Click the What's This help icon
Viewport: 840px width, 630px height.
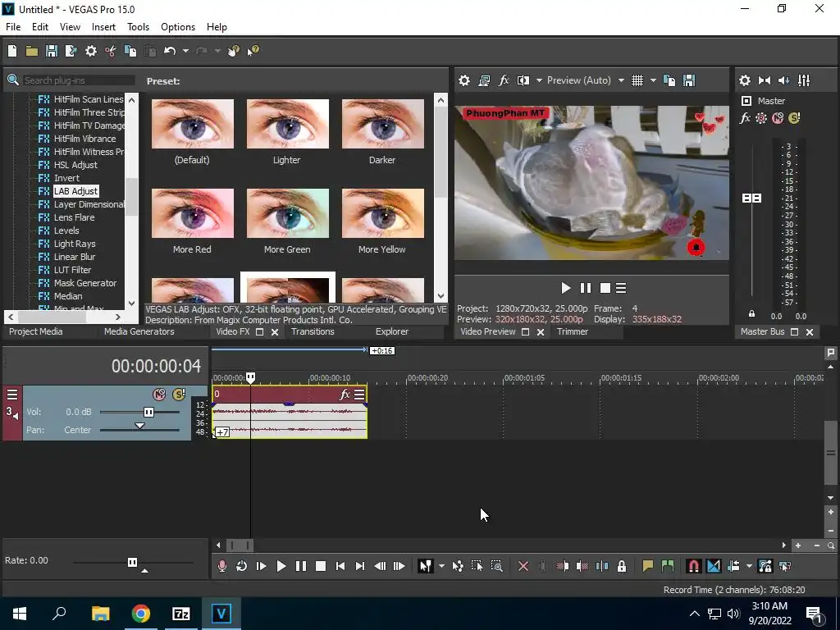(x=253, y=51)
